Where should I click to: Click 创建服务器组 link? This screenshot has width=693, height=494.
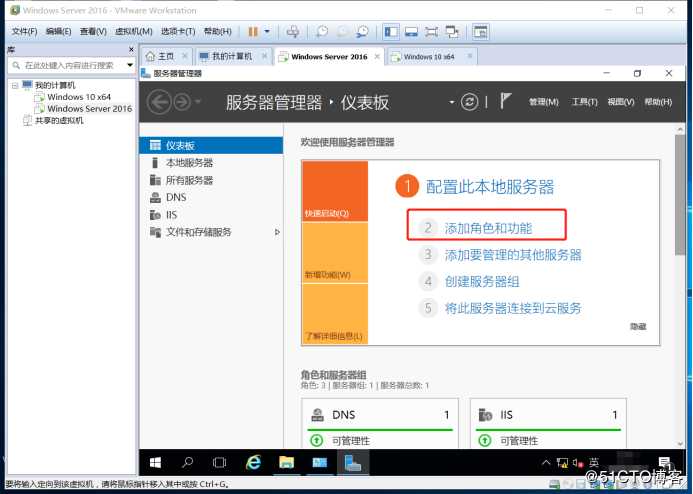tap(482, 281)
